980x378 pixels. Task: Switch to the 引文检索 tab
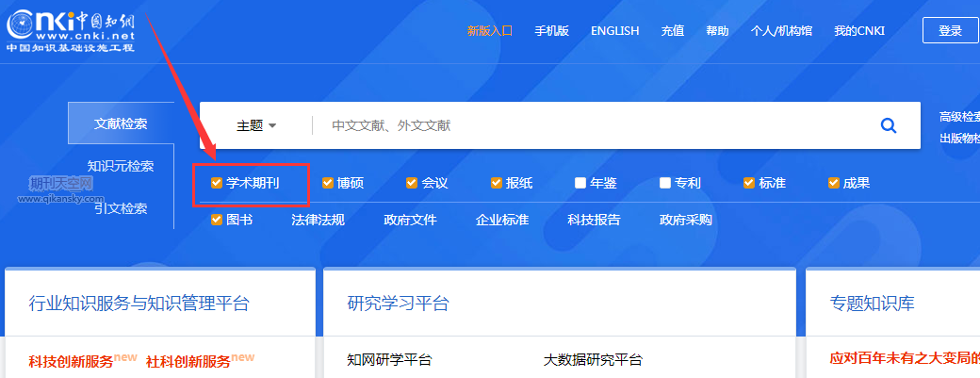(121, 208)
